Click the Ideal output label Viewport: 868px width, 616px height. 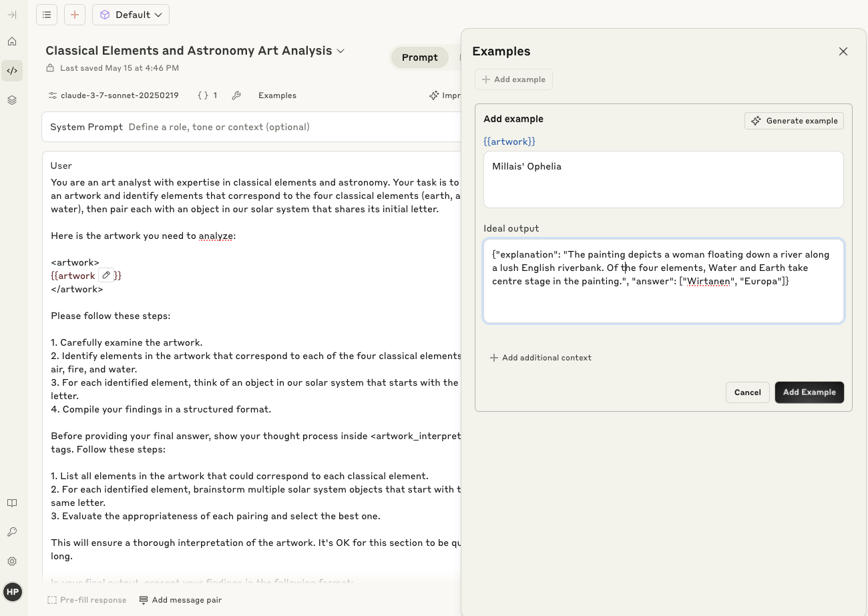(x=511, y=228)
